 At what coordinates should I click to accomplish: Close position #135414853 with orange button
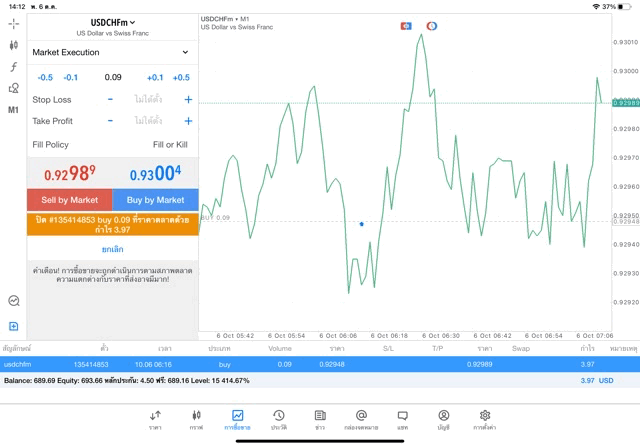point(113,225)
